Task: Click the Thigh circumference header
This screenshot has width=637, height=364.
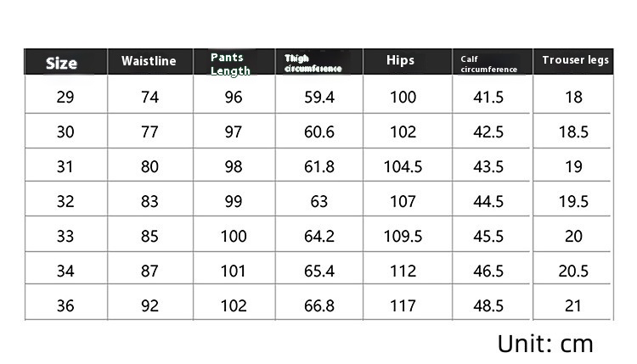Action: point(313,64)
